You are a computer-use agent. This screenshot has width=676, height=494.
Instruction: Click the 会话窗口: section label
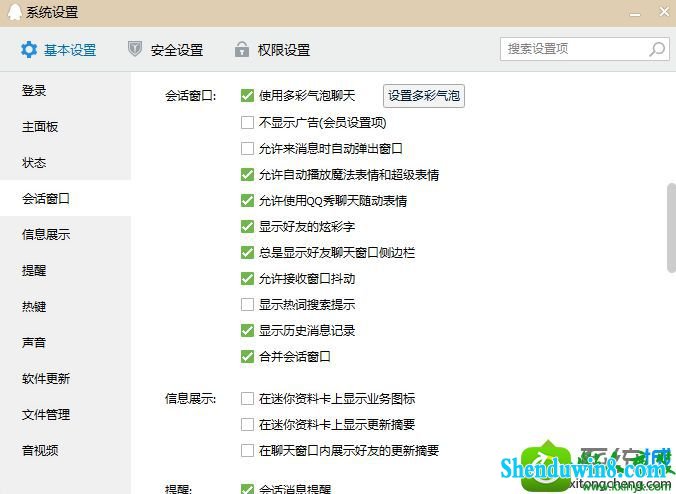(191, 96)
